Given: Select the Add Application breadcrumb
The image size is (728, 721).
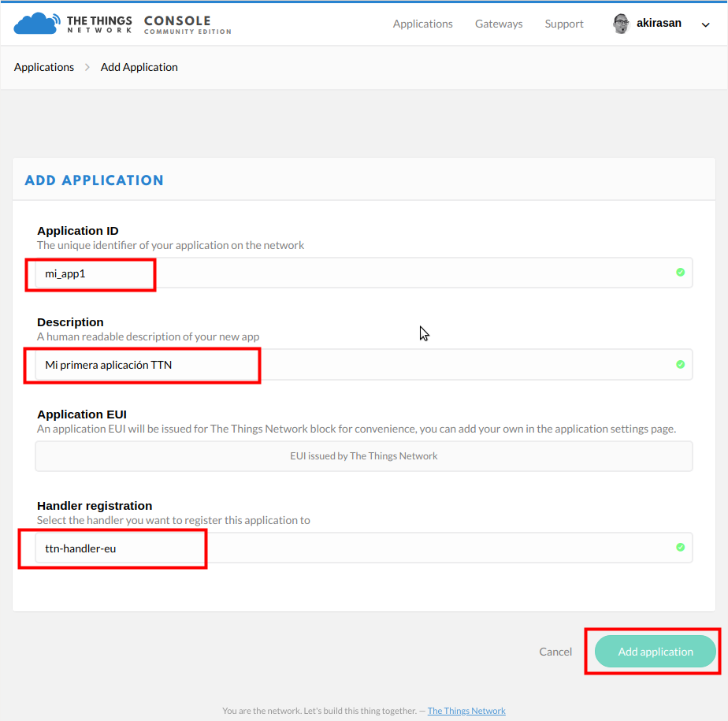Looking at the screenshot, I should 139,67.
